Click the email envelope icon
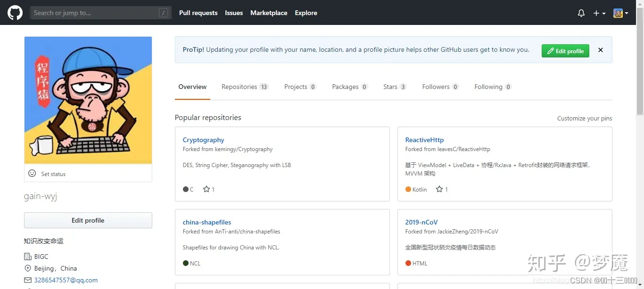The height and width of the screenshot is (289, 644). (27, 280)
